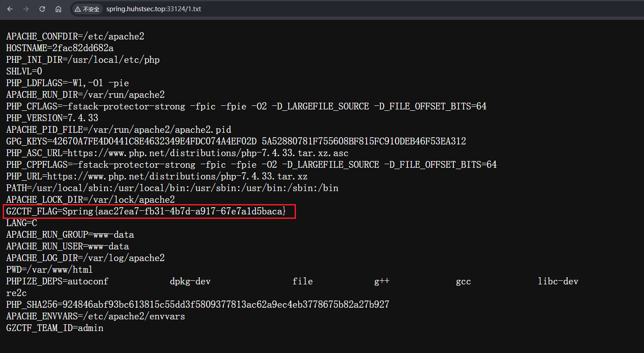Click the word dpkg-dev in PHPIZE_DEPS

point(190,281)
